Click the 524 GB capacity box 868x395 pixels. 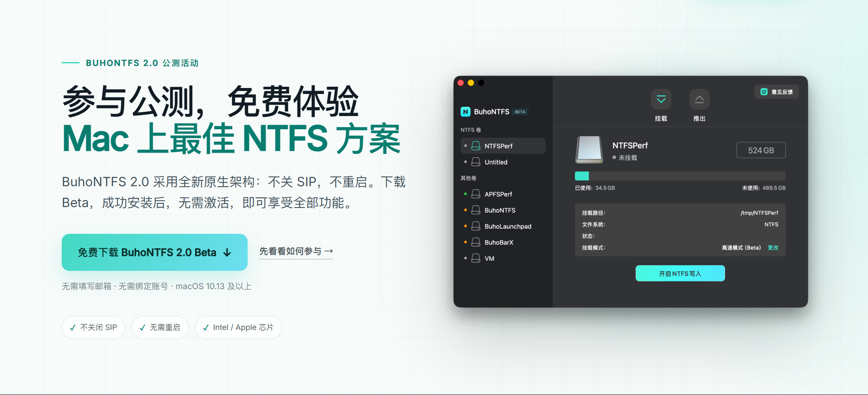point(761,150)
